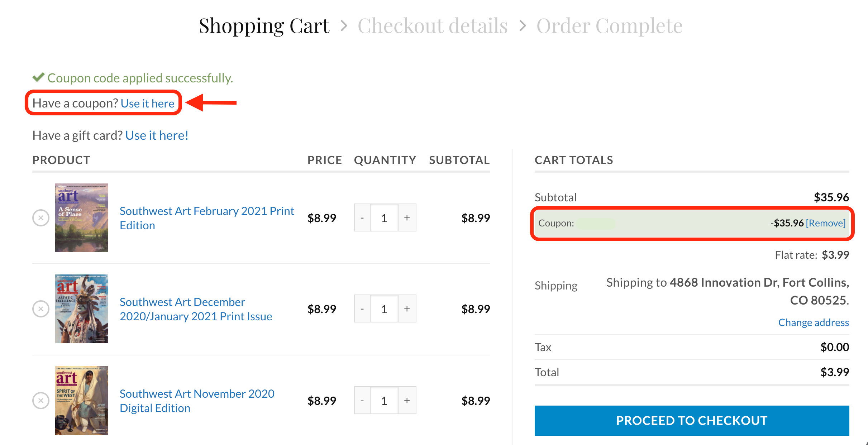Remove the applied coupon
The width and height of the screenshot is (868, 445).
click(x=826, y=223)
